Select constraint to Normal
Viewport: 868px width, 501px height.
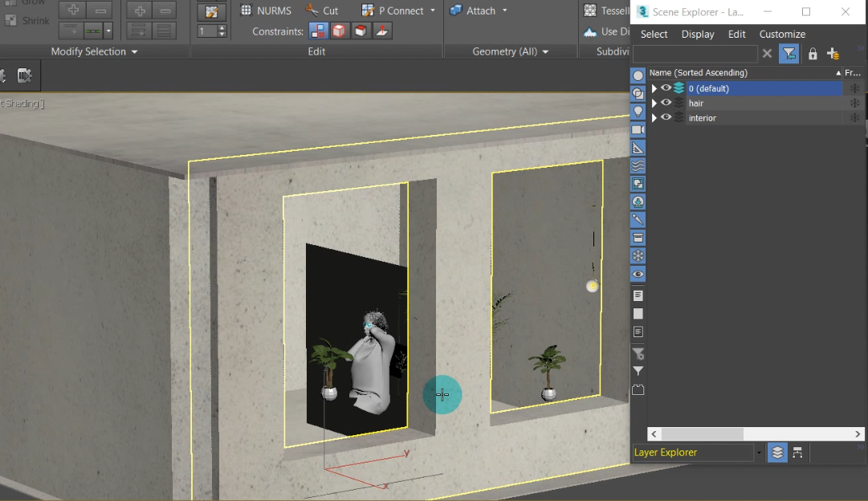pyautogui.click(x=382, y=31)
